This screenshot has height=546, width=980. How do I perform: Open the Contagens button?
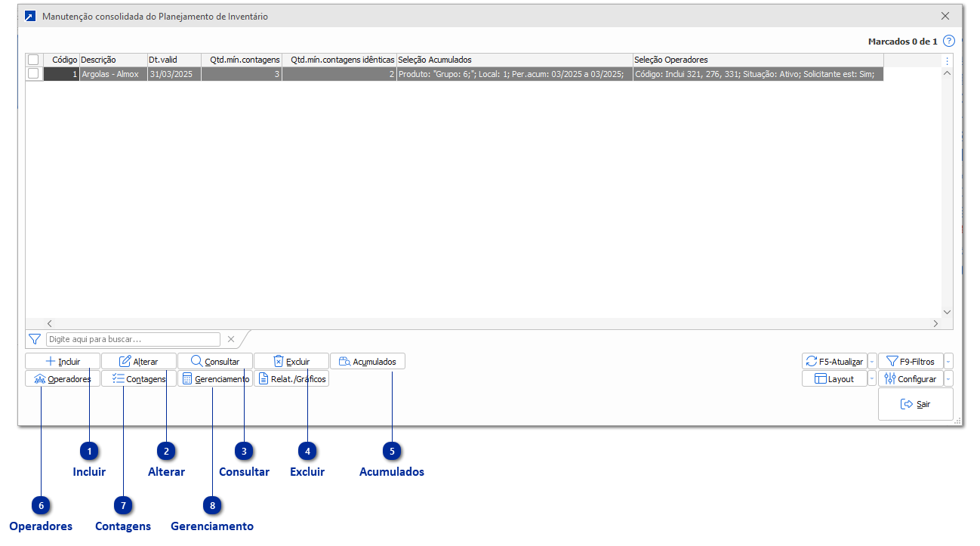coord(139,378)
